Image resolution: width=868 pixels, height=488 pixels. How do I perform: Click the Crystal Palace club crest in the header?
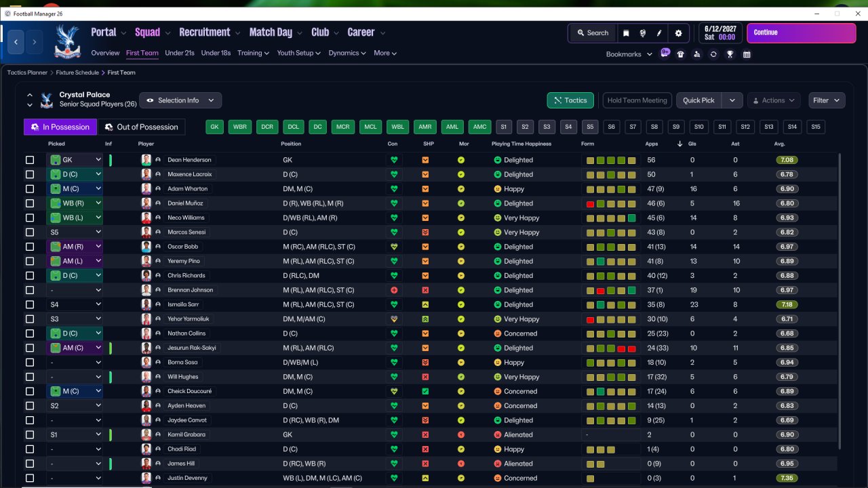[x=66, y=41]
